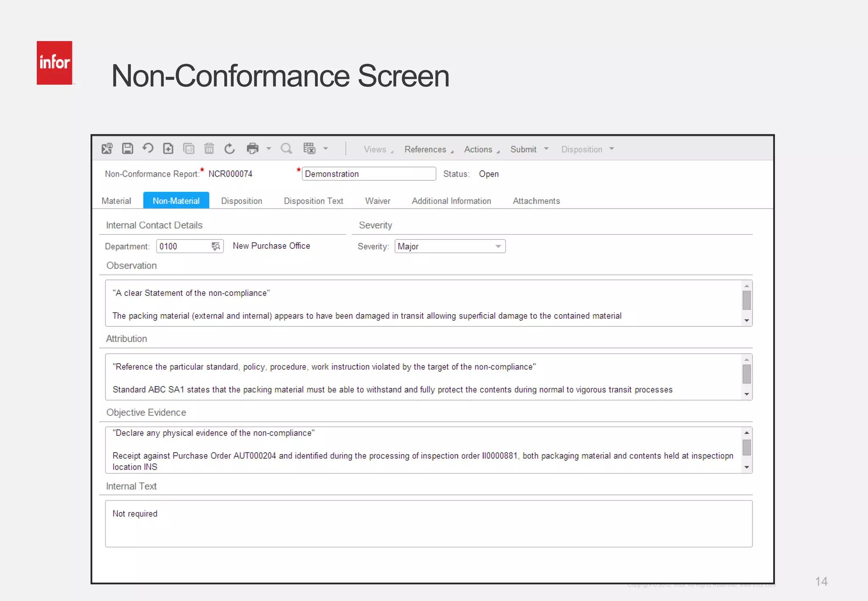Click the Refresh circular arrow icon
Image resolution: width=868 pixels, height=601 pixels.
pos(229,149)
